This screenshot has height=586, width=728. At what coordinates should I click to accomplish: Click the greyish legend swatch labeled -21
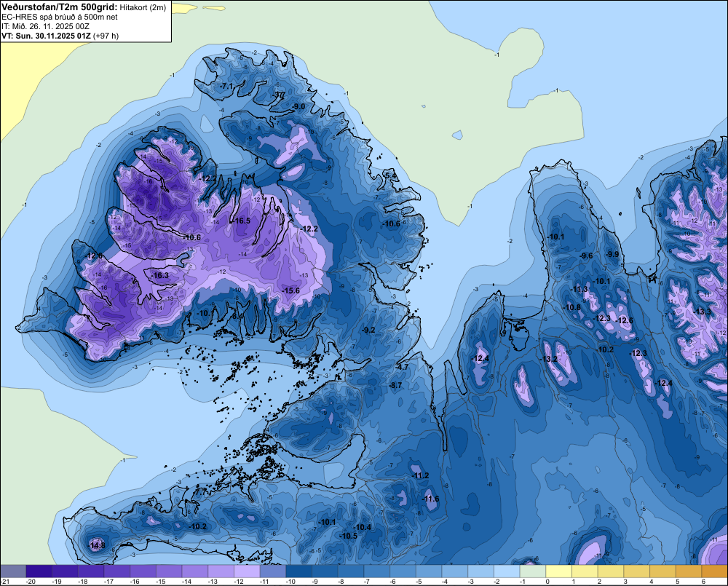coord(13,571)
